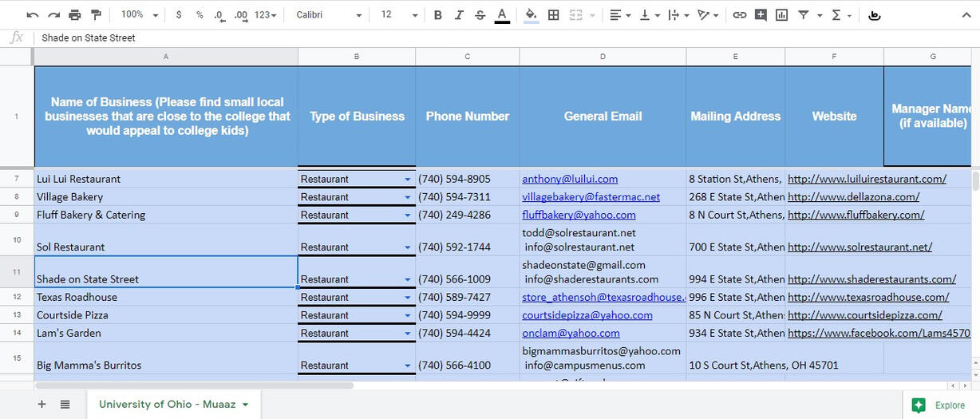
Task: Open the text color picker
Action: [502, 15]
